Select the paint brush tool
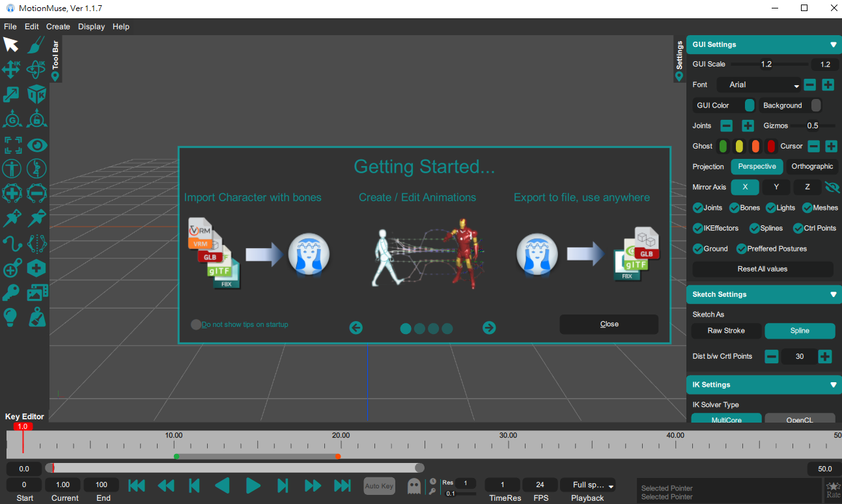The image size is (842, 504). point(36,45)
